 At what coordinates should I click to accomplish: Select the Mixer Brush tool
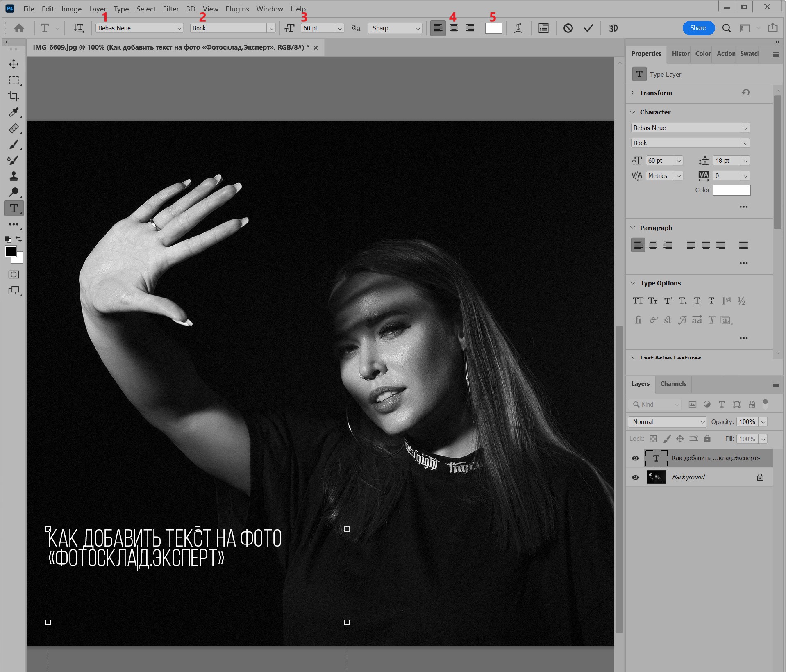click(x=14, y=160)
